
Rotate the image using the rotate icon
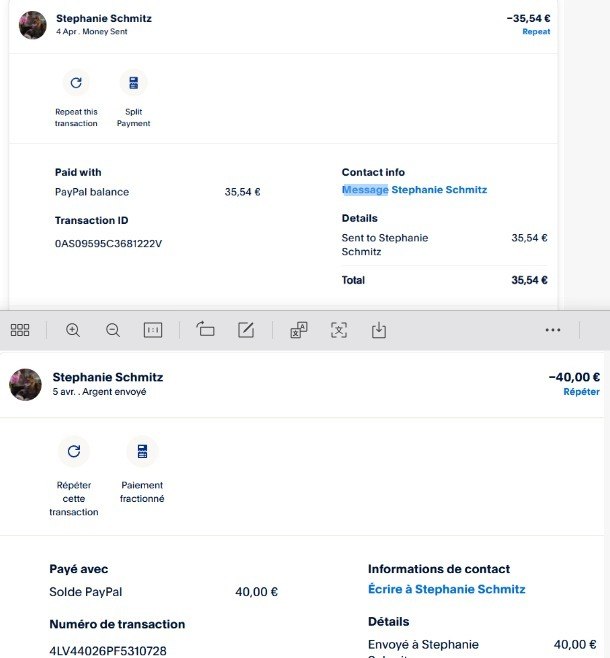(x=206, y=330)
